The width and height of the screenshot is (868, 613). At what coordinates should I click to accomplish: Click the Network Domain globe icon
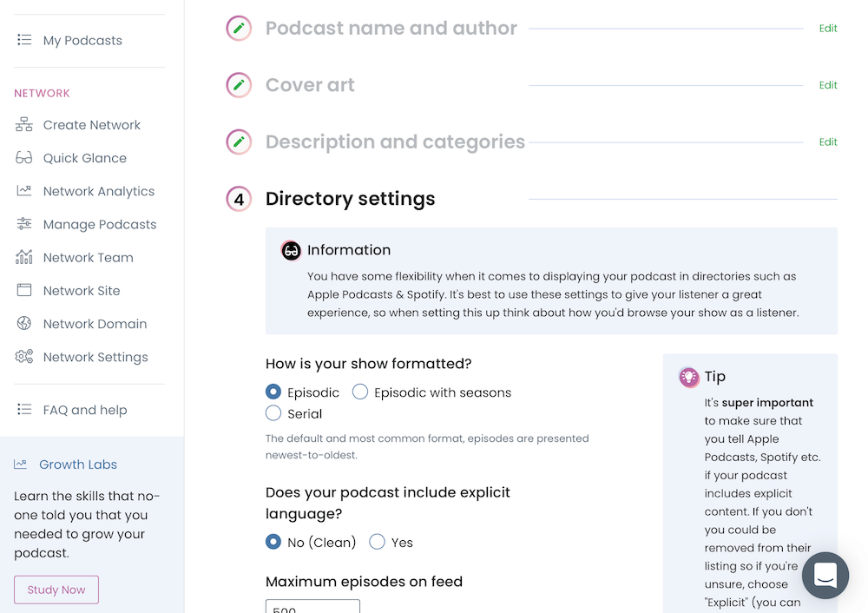tap(23, 323)
